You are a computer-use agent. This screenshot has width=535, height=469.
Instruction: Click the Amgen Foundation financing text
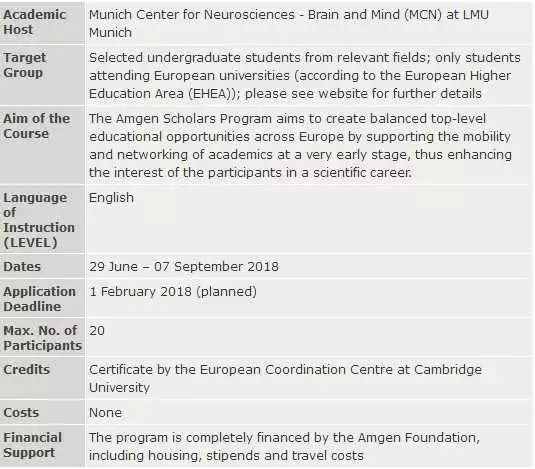(284, 446)
